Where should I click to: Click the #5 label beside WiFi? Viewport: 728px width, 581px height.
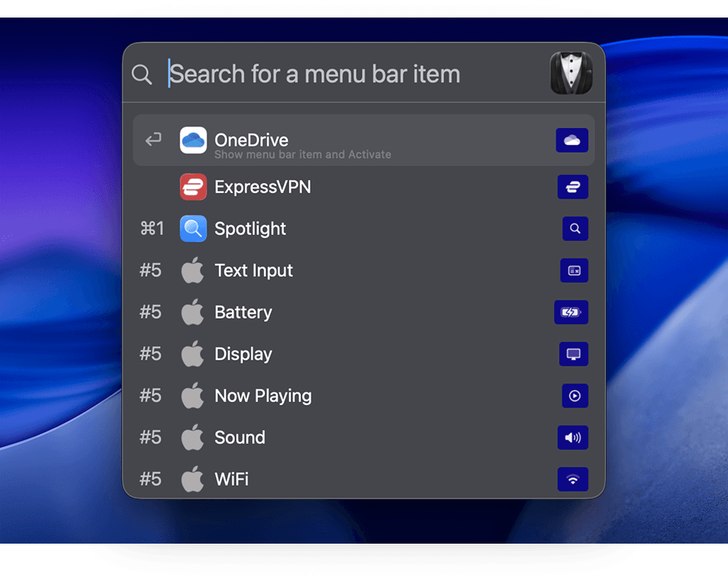(x=150, y=479)
